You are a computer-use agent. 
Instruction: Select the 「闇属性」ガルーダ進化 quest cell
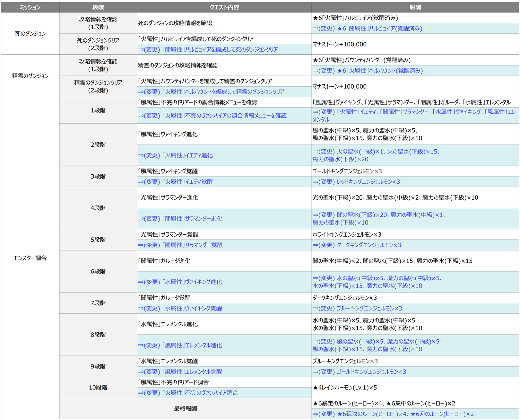tap(164, 261)
